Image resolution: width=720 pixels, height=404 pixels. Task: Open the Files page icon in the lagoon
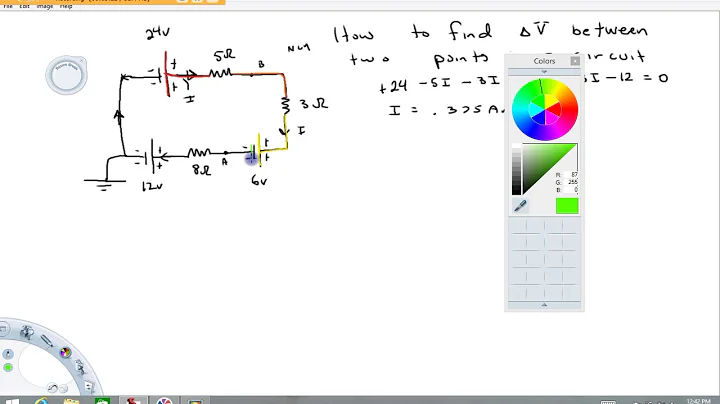click(x=89, y=387)
